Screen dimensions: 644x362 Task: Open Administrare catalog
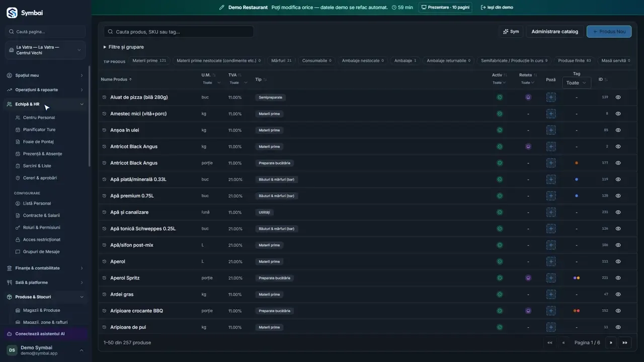coord(554,32)
